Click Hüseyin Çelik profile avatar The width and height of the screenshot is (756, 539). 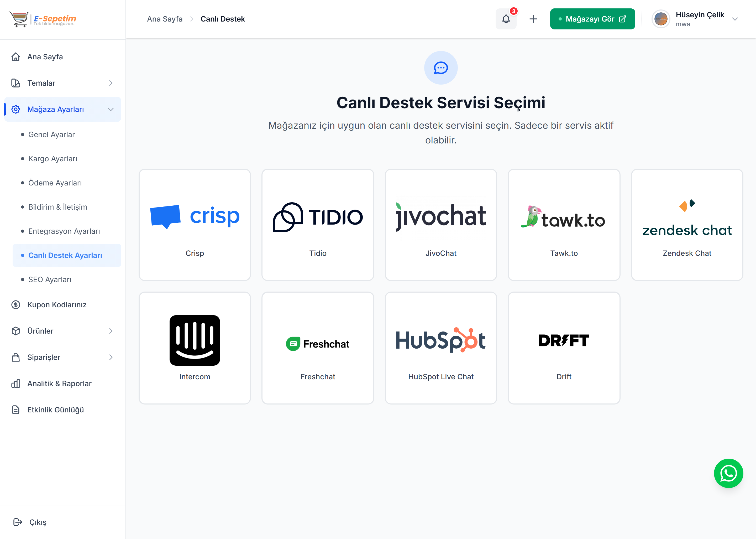660,19
